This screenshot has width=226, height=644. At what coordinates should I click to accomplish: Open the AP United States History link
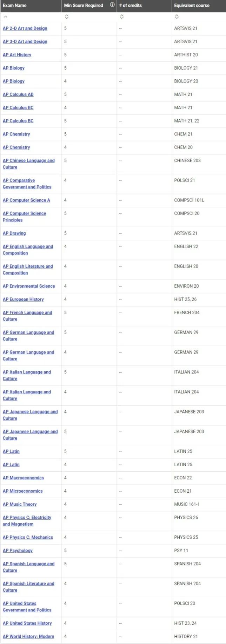[27, 623]
